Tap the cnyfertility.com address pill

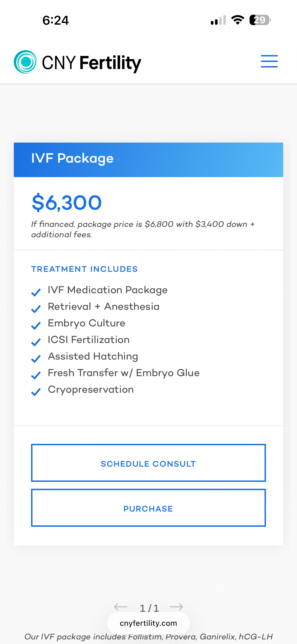click(x=148, y=623)
